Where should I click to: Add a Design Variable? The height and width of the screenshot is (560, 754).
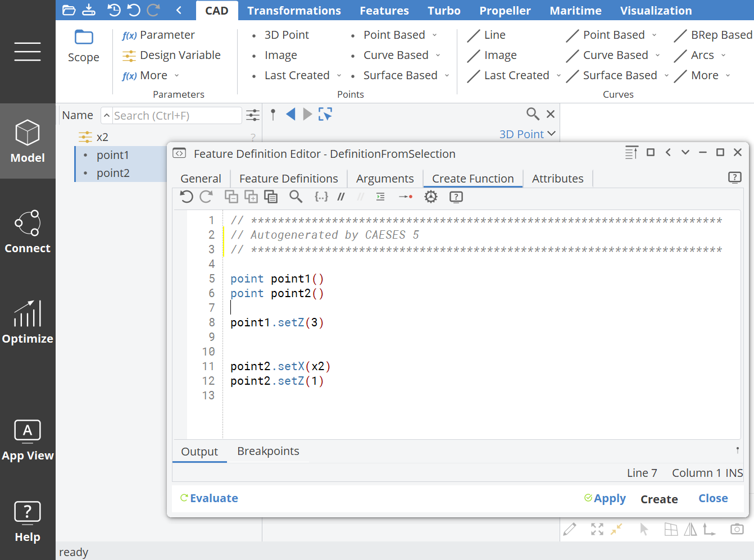pyautogui.click(x=171, y=55)
